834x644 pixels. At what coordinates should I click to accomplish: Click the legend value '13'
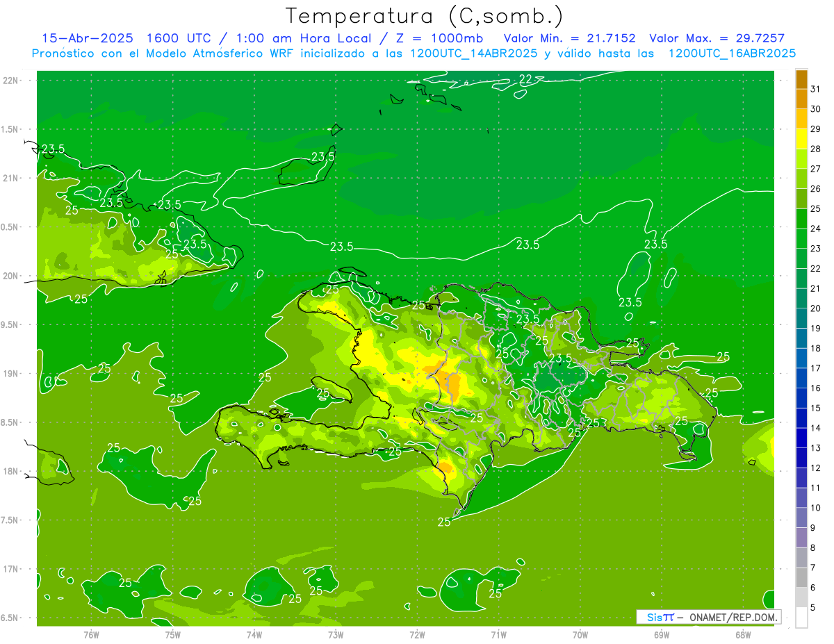pos(816,448)
